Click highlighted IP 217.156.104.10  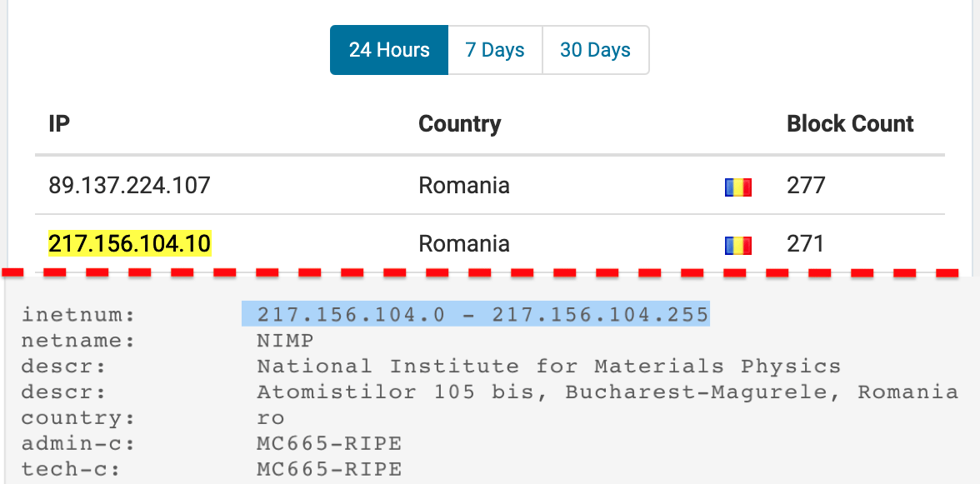(129, 244)
